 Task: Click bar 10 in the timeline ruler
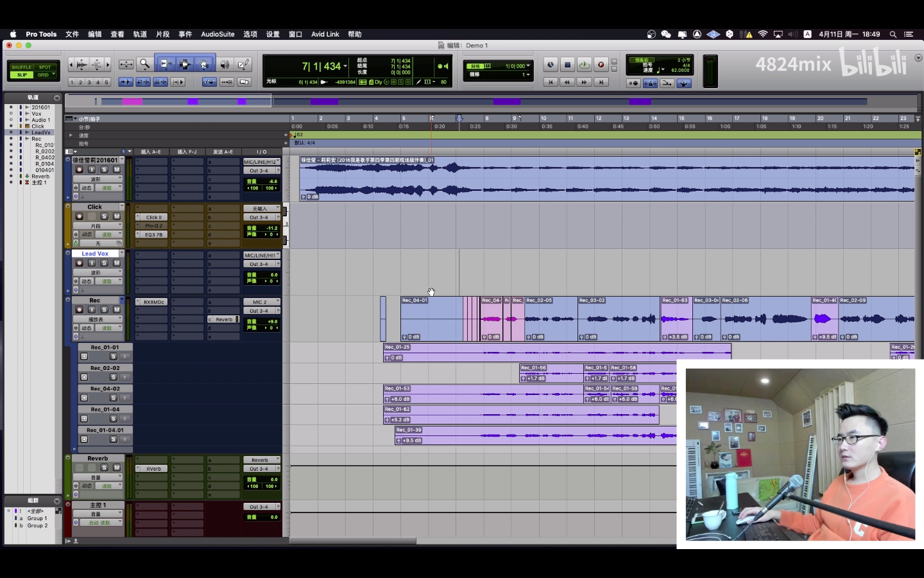543,118
